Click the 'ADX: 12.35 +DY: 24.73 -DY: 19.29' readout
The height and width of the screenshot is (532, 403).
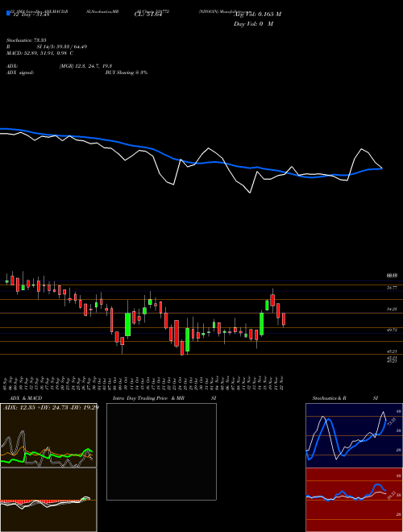[x=51, y=407]
